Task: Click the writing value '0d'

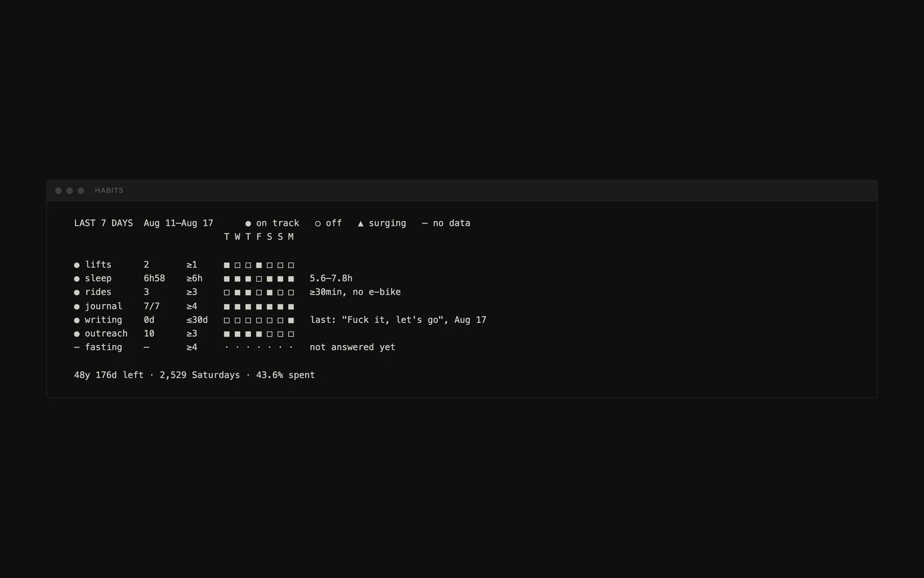Action: pos(149,320)
